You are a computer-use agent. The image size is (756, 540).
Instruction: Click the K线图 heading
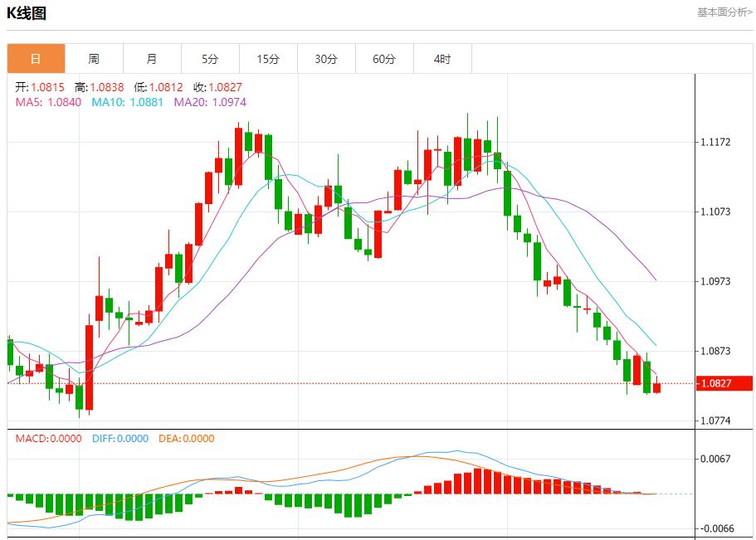pos(27,13)
